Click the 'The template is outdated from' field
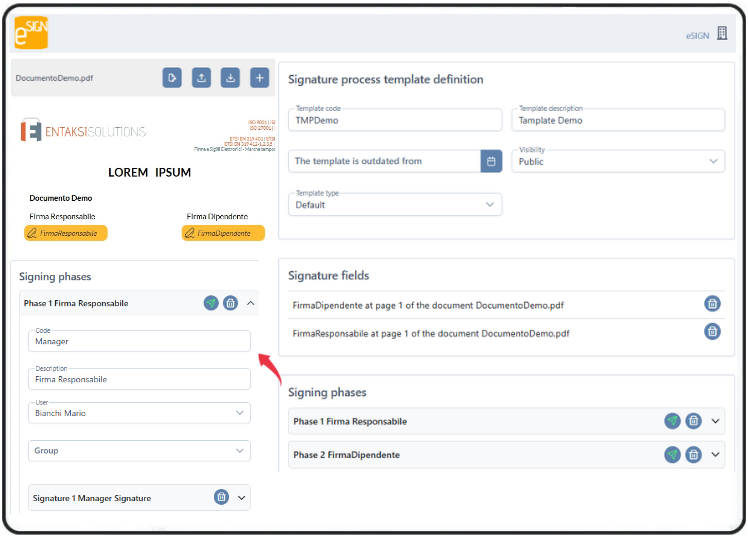This screenshot has width=748, height=540. 384,161
